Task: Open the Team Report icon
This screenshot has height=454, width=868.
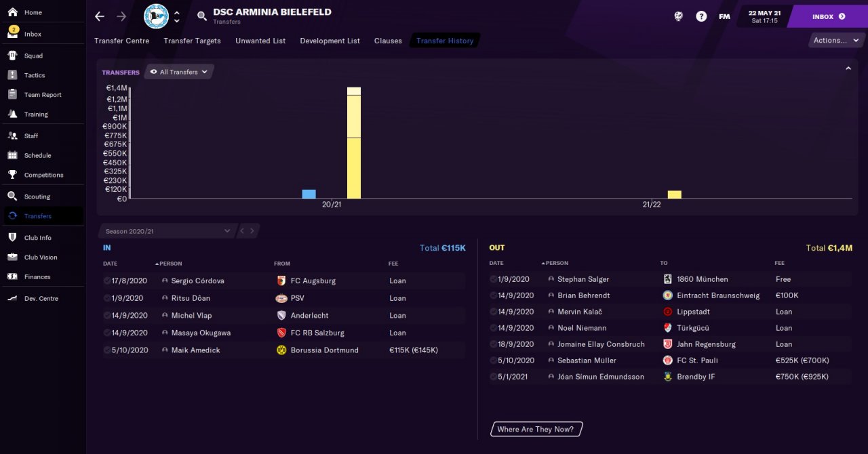Action: pos(12,95)
